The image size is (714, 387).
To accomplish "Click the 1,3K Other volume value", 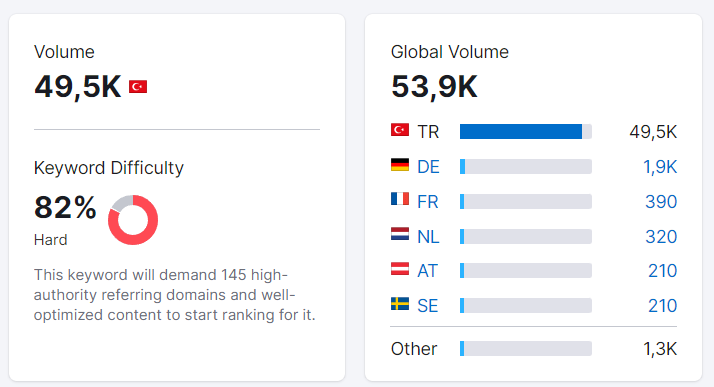I will click(660, 349).
